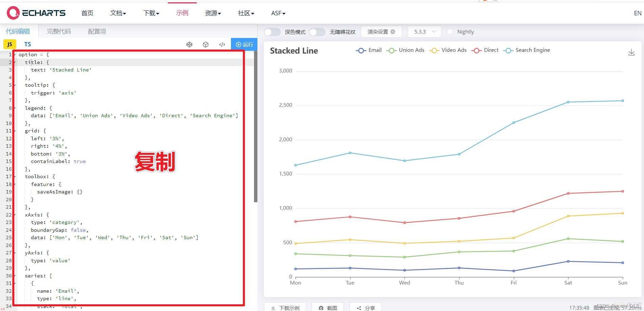644x311 pixels.
Task: Click the 'Stacked Line' chart title
Action: 294,51
